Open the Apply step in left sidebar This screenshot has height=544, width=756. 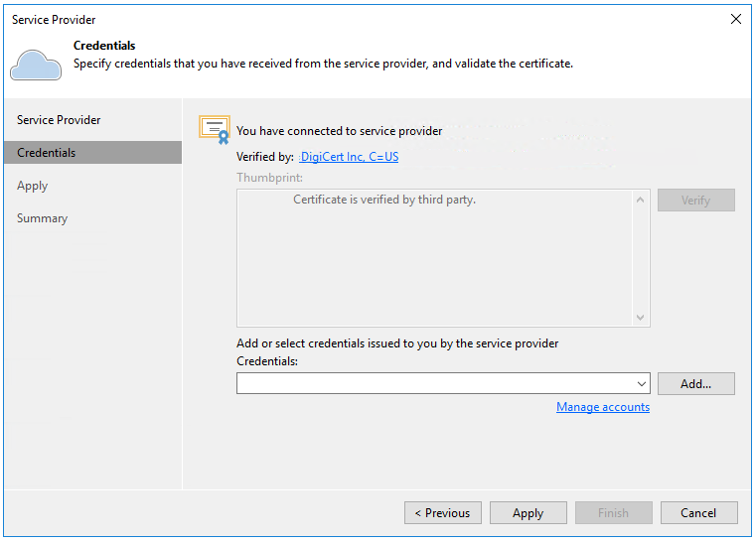[x=33, y=186]
